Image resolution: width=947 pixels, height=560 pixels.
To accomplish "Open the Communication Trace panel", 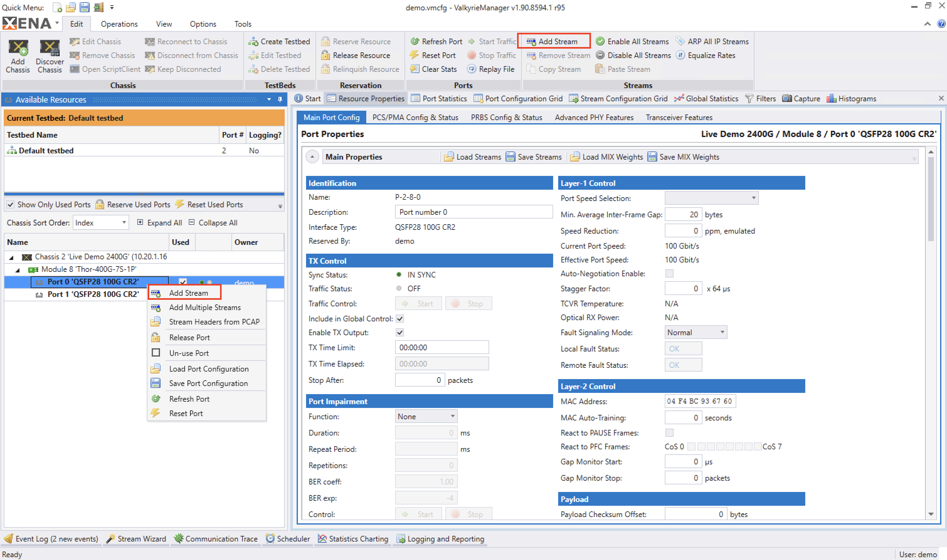I will pos(216,539).
